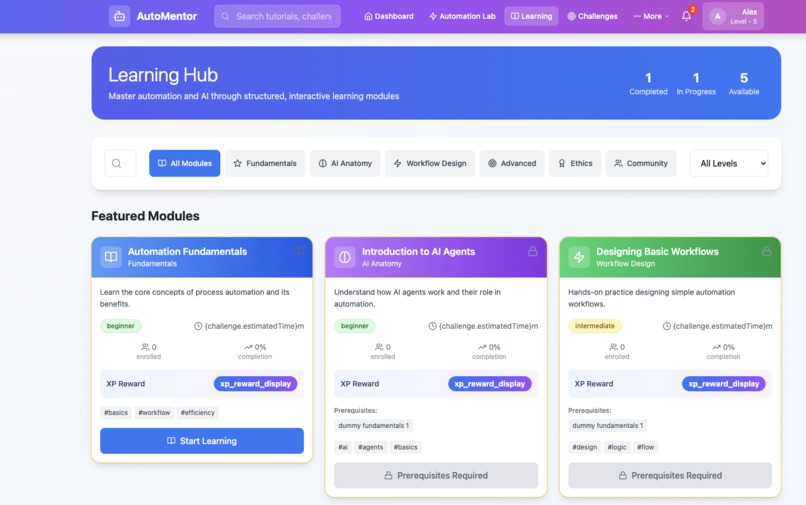Click the AutoMentor robot logo icon
The image size is (806, 505).
click(x=119, y=16)
